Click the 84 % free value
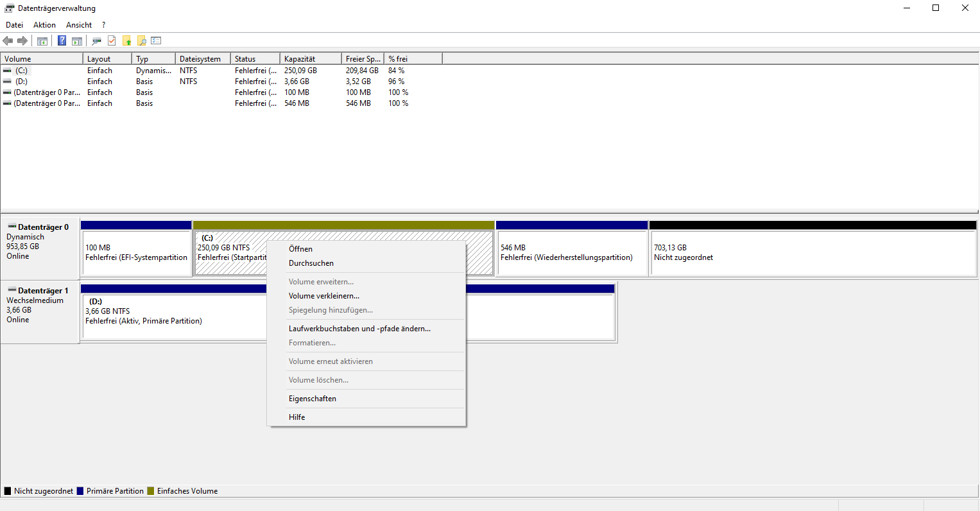This screenshot has width=980, height=511. [x=396, y=71]
